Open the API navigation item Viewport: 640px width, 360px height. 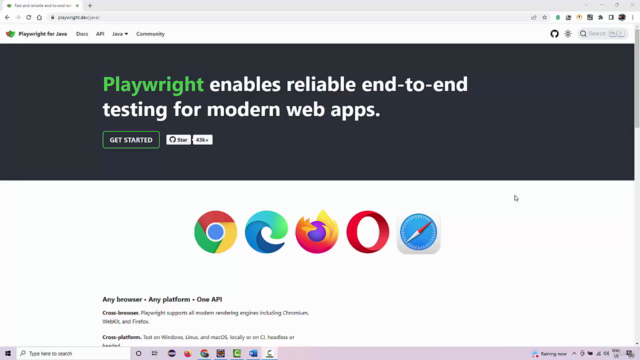click(x=100, y=34)
